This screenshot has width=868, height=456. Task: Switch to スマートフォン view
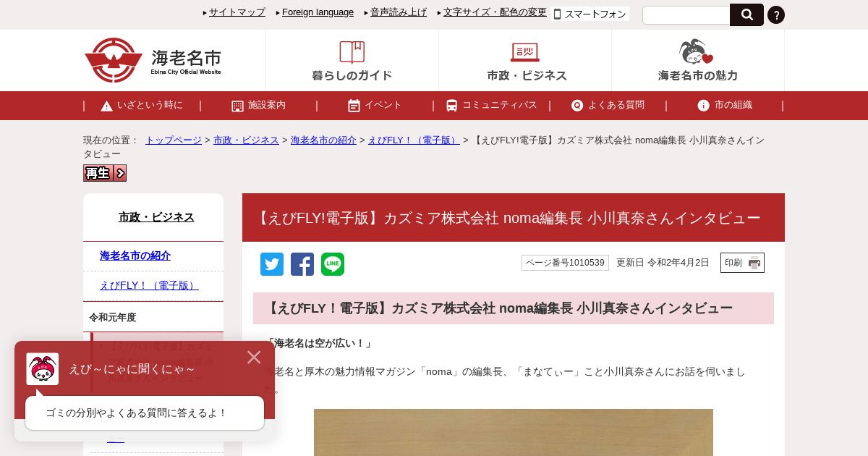click(590, 14)
